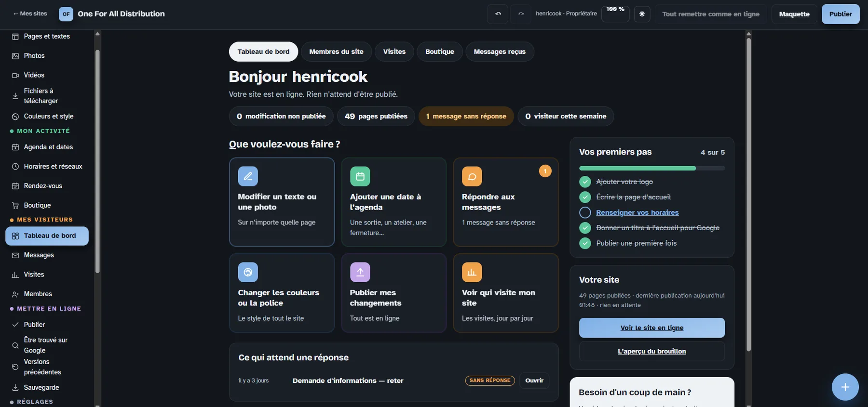Open Couleurs et style in sidebar
The width and height of the screenshot is (868, 407).
pos(47,116)
